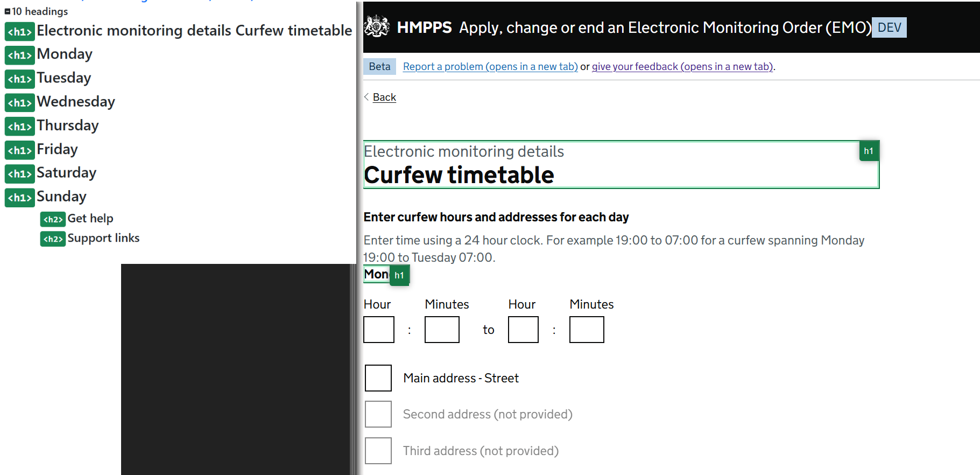The image size is (980, 475).
Task: Click the h1 overlay tag on Curfew timetable
Action: pyautogui.click(x=869, y=151)
